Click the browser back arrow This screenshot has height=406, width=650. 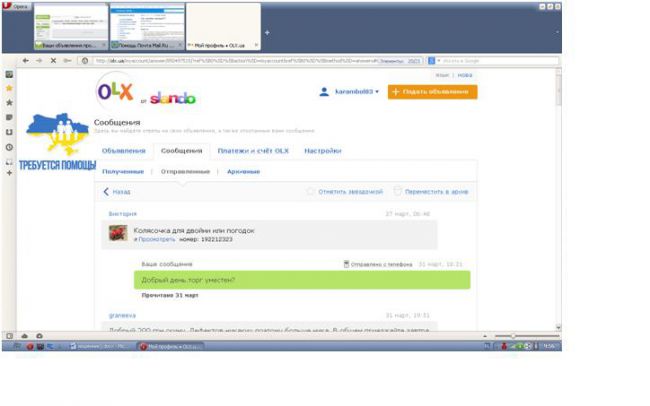[x=27, y=60]
